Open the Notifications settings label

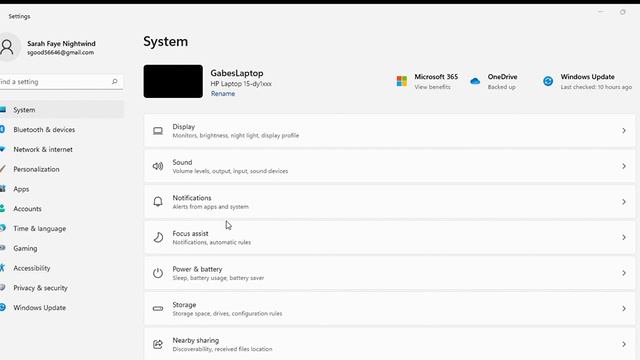pos(192,198)
